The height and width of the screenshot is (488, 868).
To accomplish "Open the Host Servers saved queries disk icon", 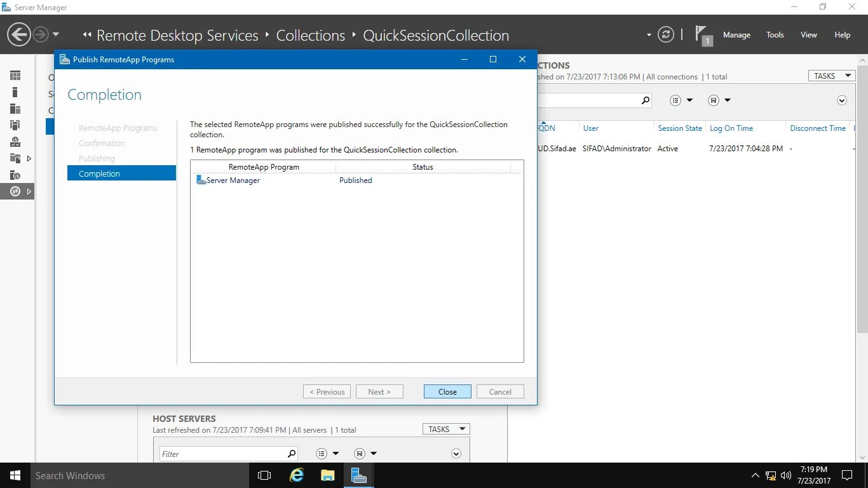I will tap(360, 454).
